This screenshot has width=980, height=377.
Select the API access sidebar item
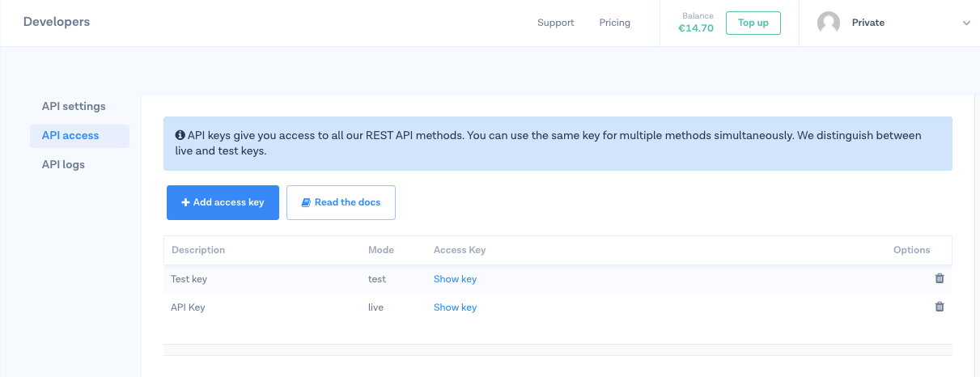[70, 135]
